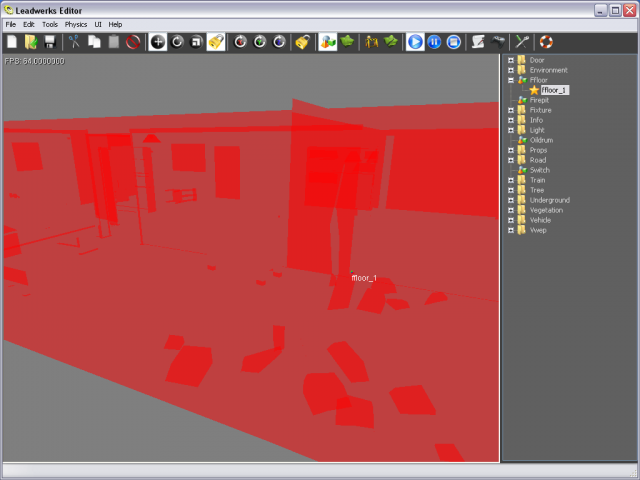640x480 pixels.
Task: Open the Help lifebuoy icon
Action: (546, 42)
